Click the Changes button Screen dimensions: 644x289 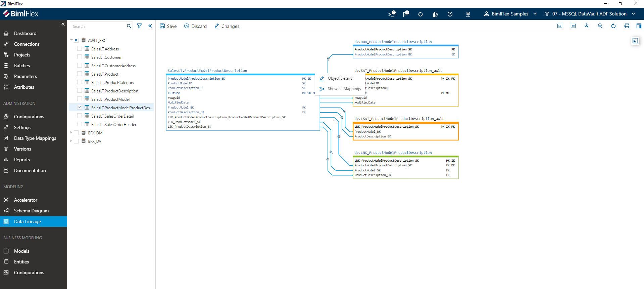click(x=227, y=26)
